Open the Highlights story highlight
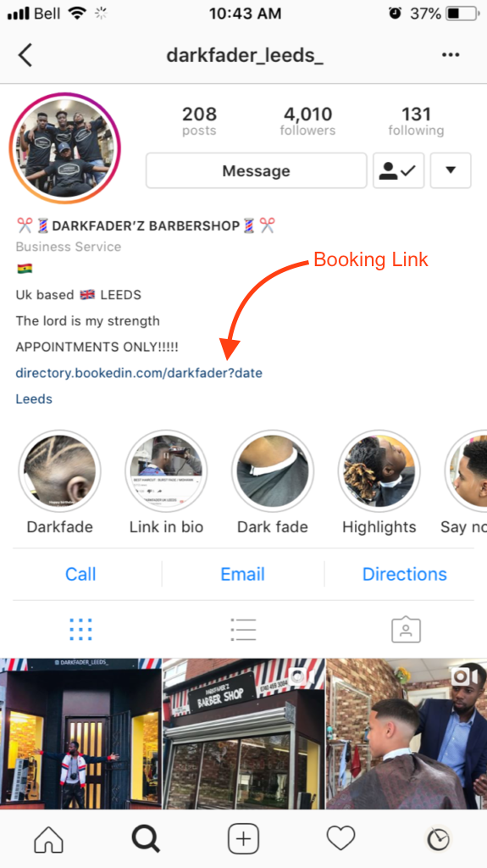The width and height of the screenshot is (487, 868). [x=379, y=481]
